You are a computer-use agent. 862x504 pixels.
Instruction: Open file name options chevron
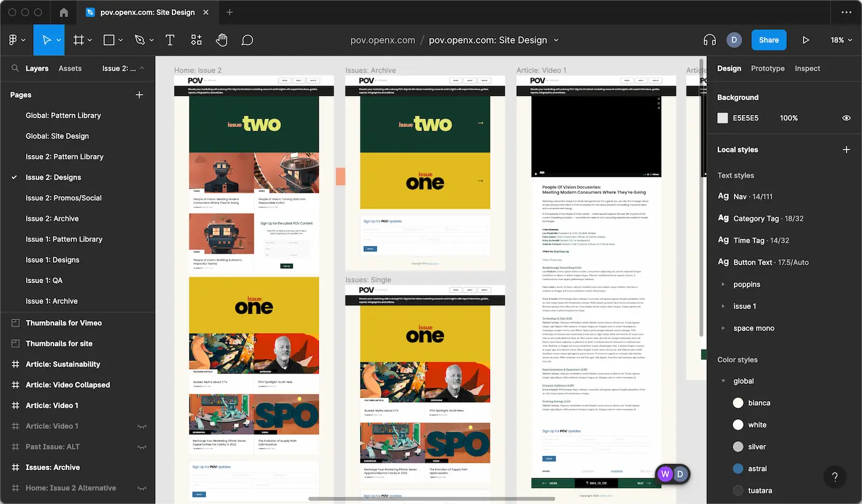coord(557,40)
